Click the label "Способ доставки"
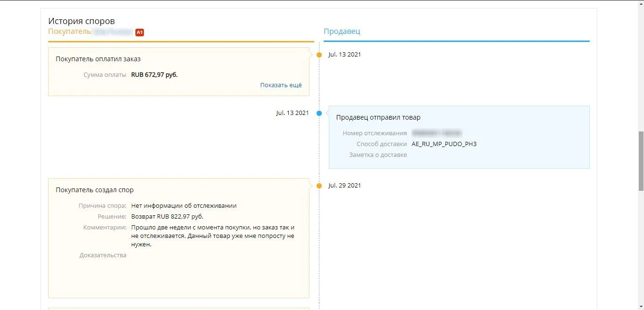Image resolution: width=644 pixels, height=310 pixels. click(x=382, y=144)
